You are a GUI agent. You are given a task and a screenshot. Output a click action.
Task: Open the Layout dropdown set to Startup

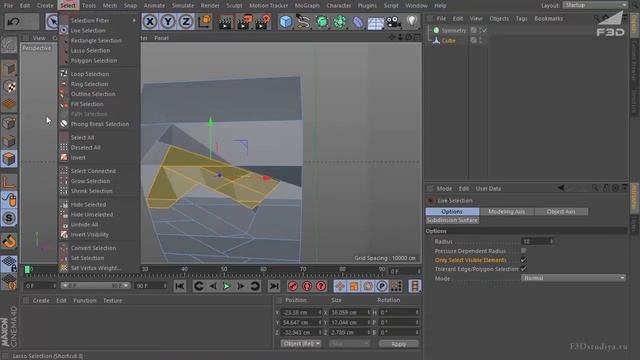[x=595, y=5]
